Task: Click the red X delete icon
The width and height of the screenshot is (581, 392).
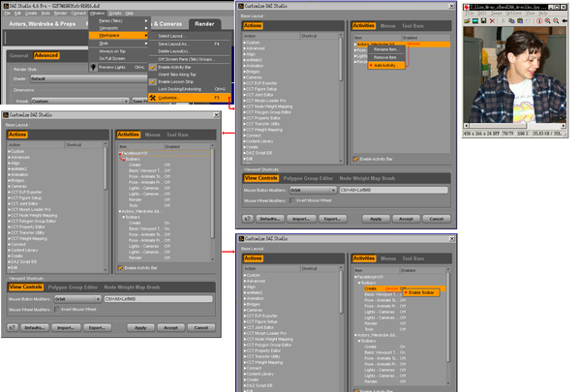Action: point(492,21)
